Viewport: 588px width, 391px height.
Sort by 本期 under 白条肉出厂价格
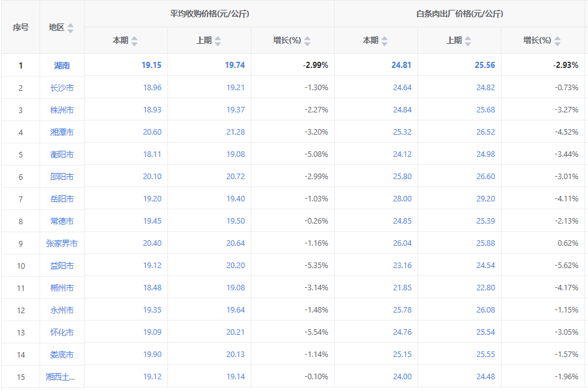click(384, 41)
